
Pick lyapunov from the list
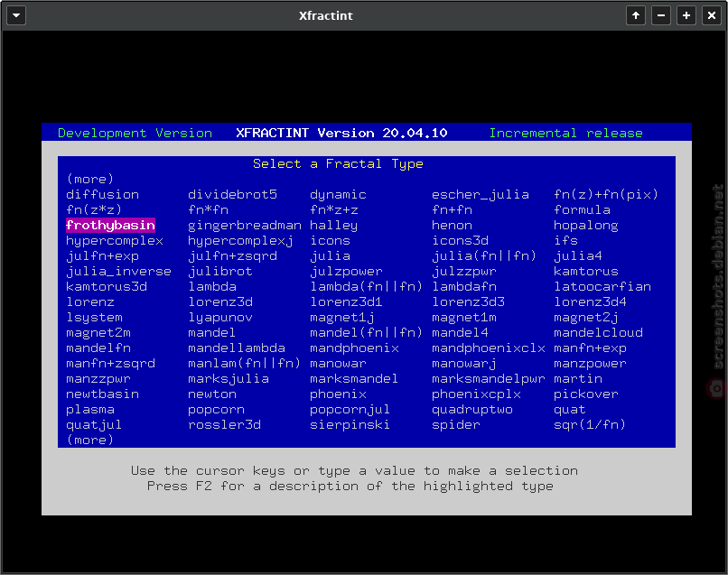point(220,317)
